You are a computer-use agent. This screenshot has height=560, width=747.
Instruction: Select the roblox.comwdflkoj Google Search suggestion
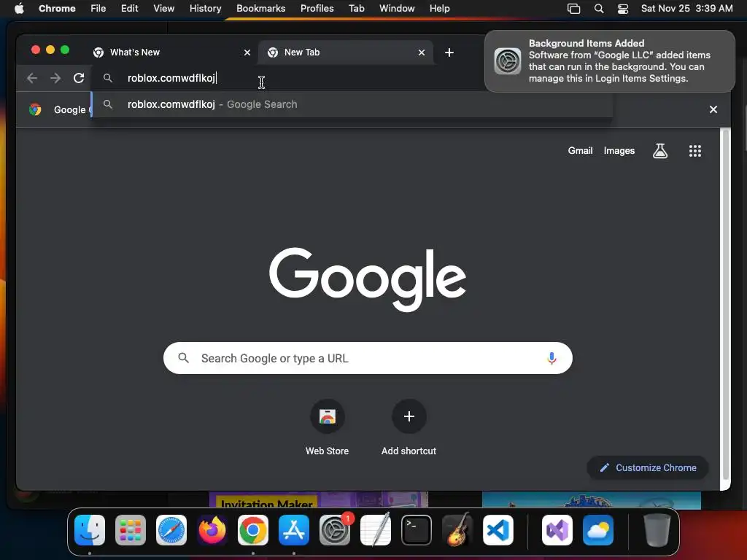click(352, 104)
